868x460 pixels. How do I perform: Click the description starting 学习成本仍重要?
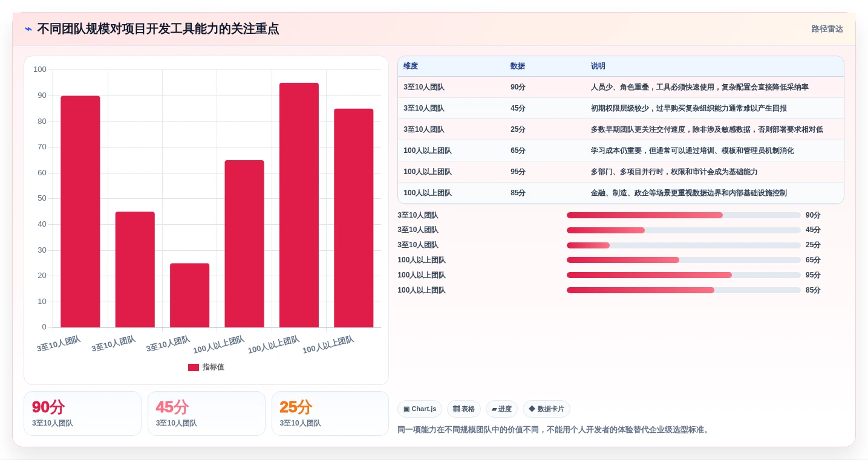(x=693, y=151)
